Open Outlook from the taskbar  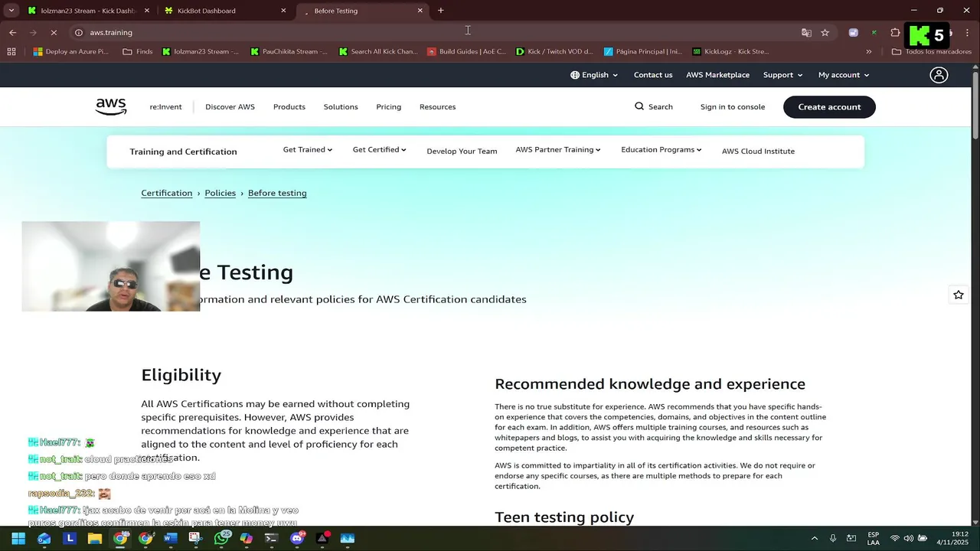point(44,539)
